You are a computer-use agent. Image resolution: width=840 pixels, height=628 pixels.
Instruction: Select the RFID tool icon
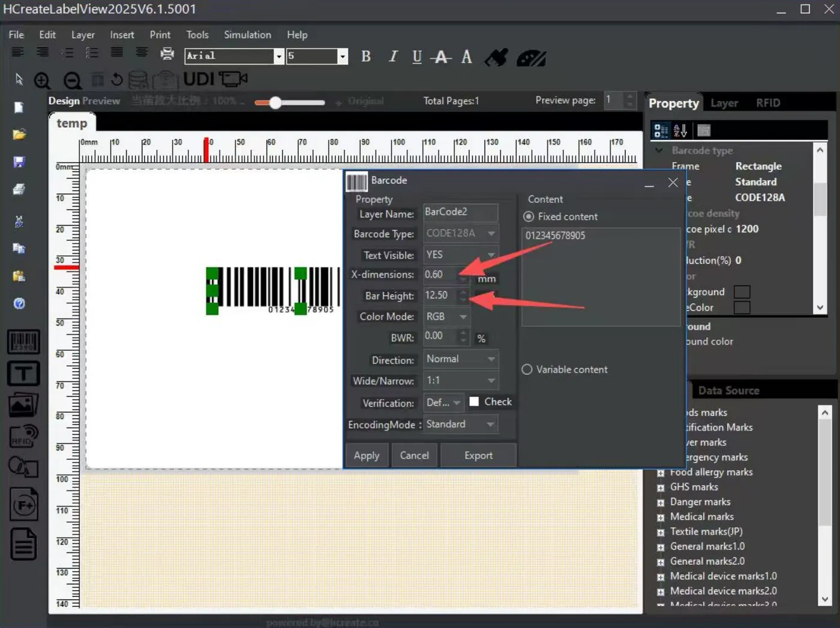tap(23, 436)
